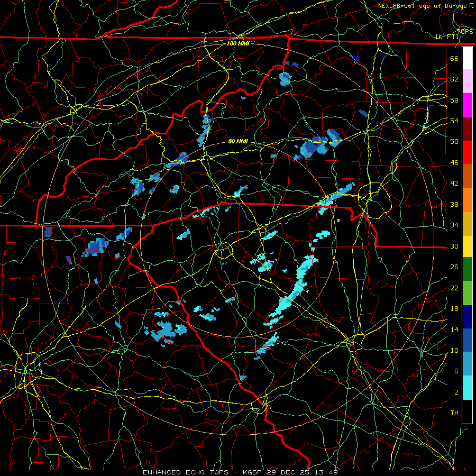The image size is (476, 476).
Task: Click the legend value 66
Action: [454, 58]
